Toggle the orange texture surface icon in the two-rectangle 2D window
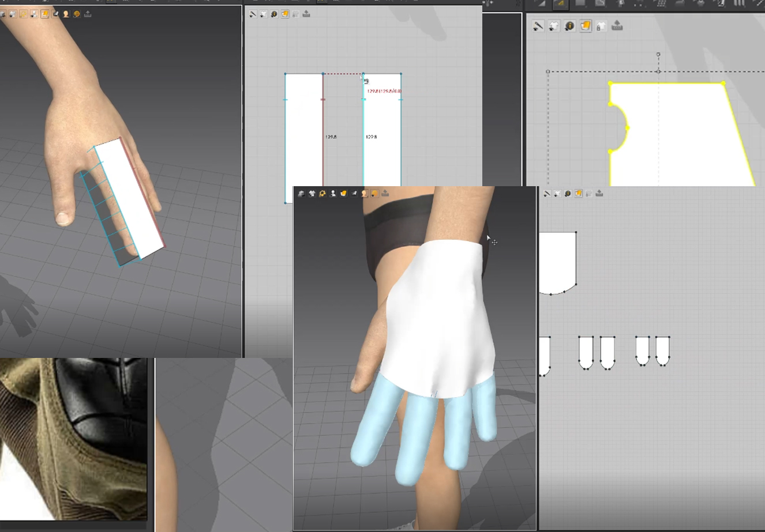Screen dimensions: 765x532 pos(285,14)
